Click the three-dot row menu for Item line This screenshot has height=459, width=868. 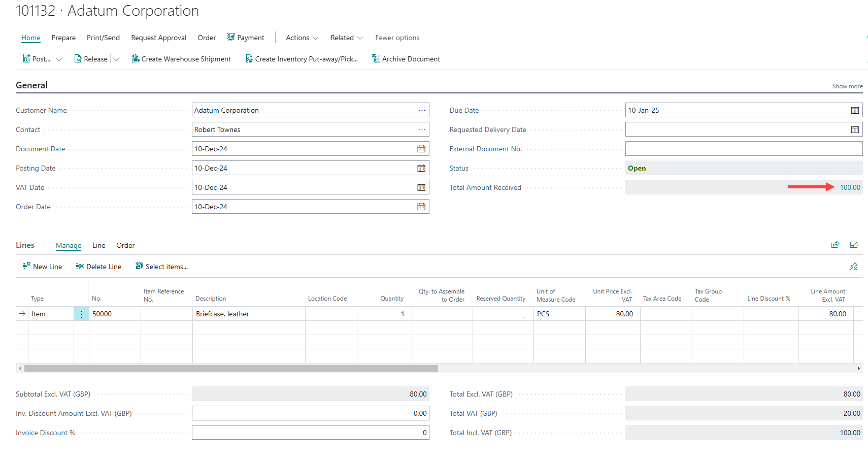[x=81, y=314]
